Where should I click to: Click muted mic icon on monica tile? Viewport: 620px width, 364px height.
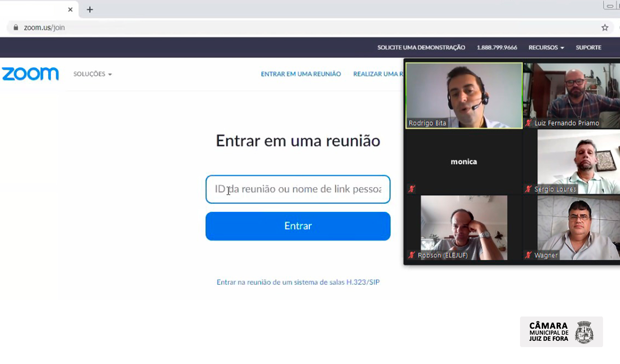[412, 189]
